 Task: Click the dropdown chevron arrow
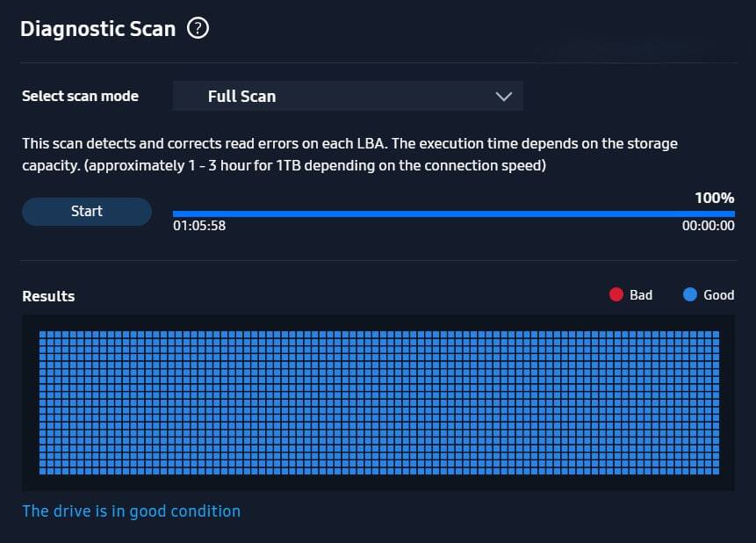coord(503,97)
